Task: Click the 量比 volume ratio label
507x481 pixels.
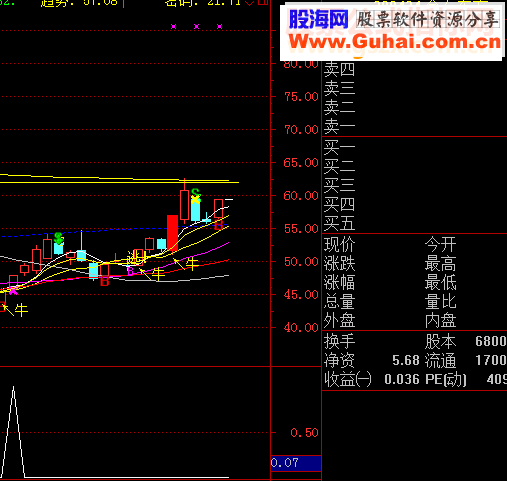Action: click(440, 302)
